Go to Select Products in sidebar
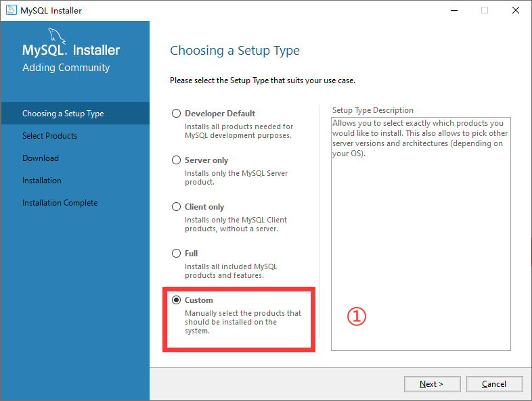The width and height of the screenshot is (532, 401). 49,136
